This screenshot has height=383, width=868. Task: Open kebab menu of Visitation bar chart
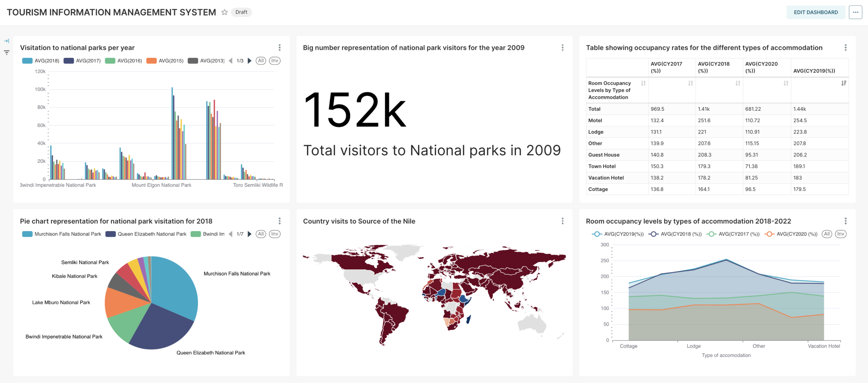[x=279, y=48]
